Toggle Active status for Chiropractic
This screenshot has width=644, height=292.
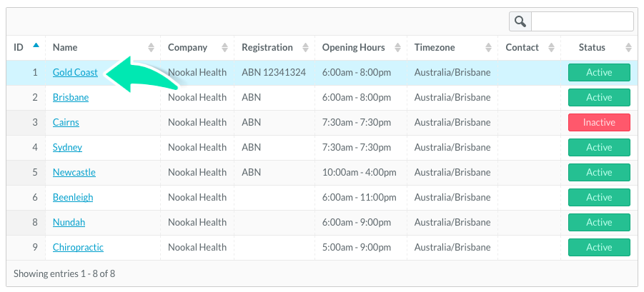click(599, 248)
